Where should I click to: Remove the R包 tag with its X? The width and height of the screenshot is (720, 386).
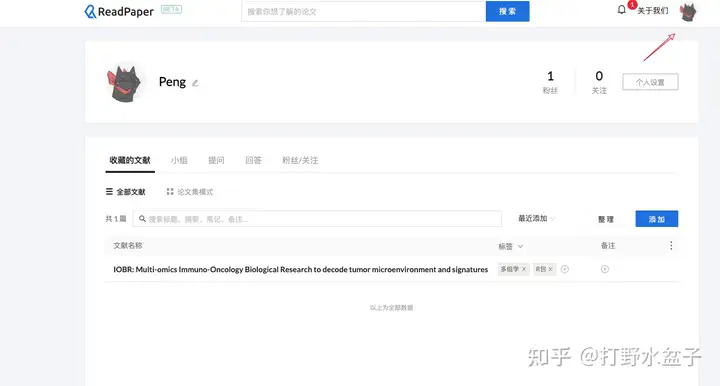550,269
